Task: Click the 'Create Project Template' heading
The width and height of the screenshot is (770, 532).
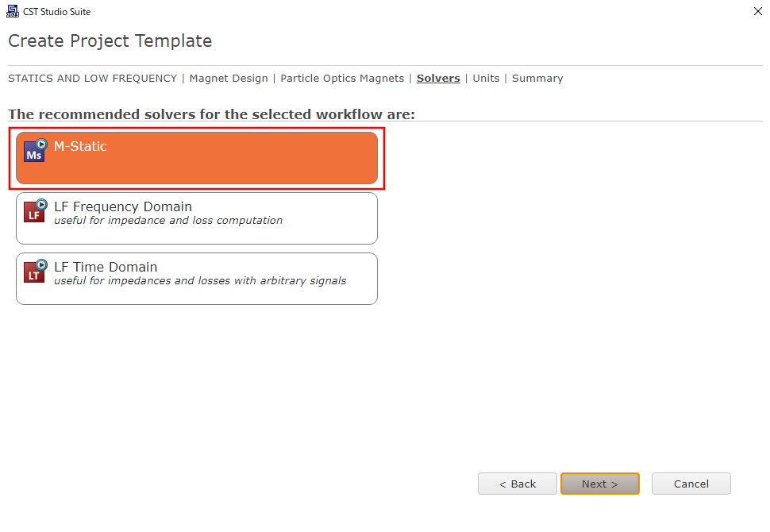Action: coord(110,40)
